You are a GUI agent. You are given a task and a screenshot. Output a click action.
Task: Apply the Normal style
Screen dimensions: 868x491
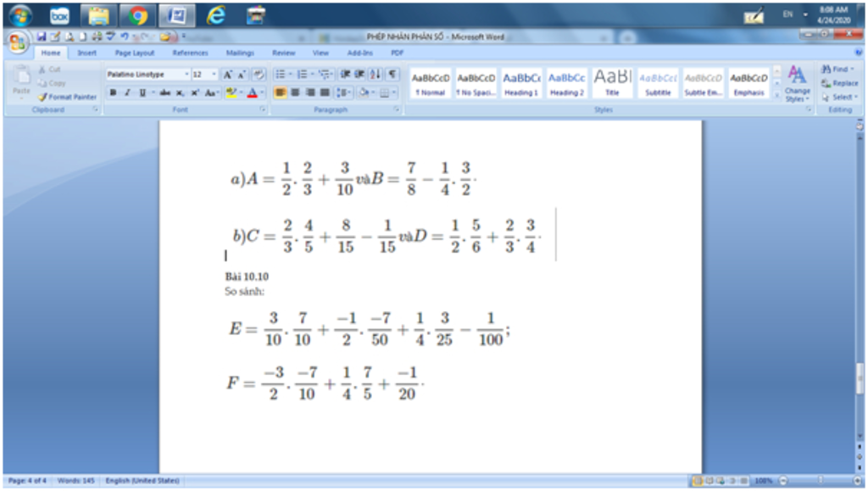(430, 84)
